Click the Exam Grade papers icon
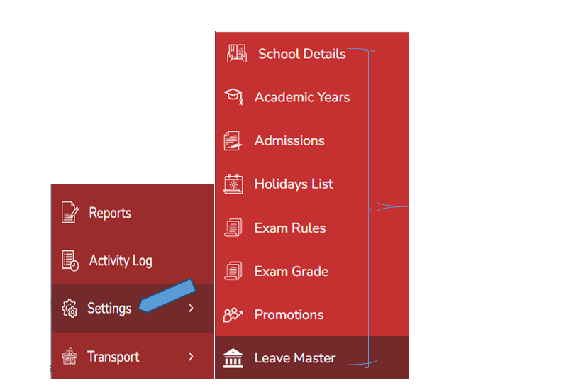This screenshot has width=588, height=388. point(233,271)
